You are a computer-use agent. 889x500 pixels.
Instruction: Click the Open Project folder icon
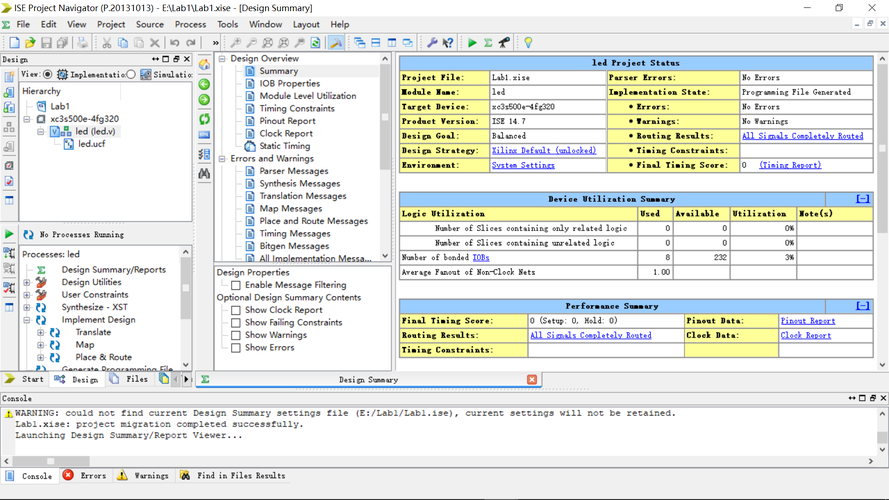[30, 43]
